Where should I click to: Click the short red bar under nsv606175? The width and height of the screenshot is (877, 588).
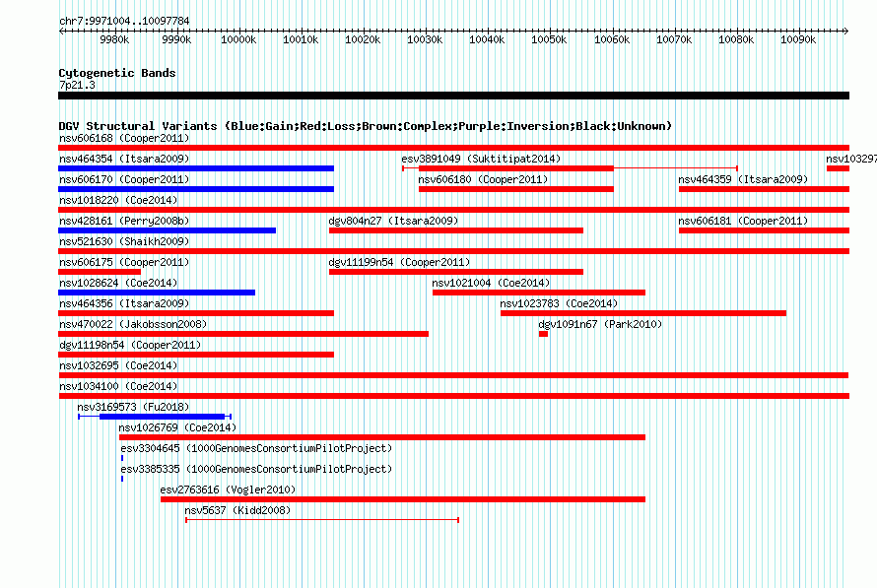pyautogui.click(x=100, y=272)
